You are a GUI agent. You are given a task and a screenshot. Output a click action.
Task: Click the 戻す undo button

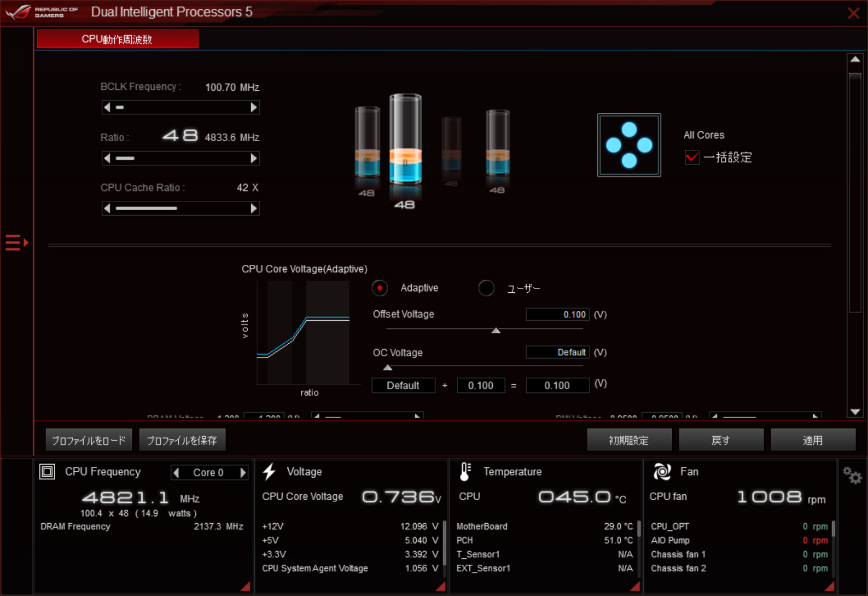[x=721, y=440]
